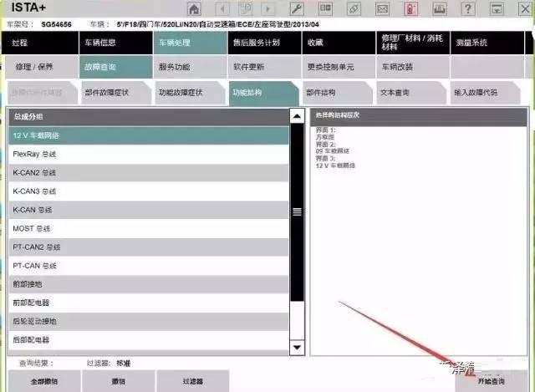Select the 12 V 车载网络 row

click(149, 135)
